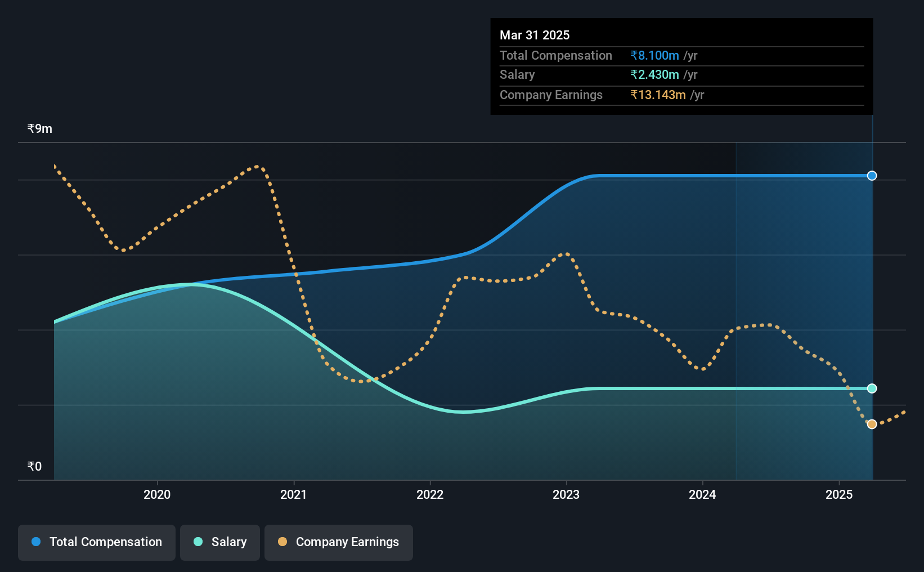Screen dimensions: 924x572
Task: Click the Total Compensation tooltip row label
Action: click(x=556, y=55)
